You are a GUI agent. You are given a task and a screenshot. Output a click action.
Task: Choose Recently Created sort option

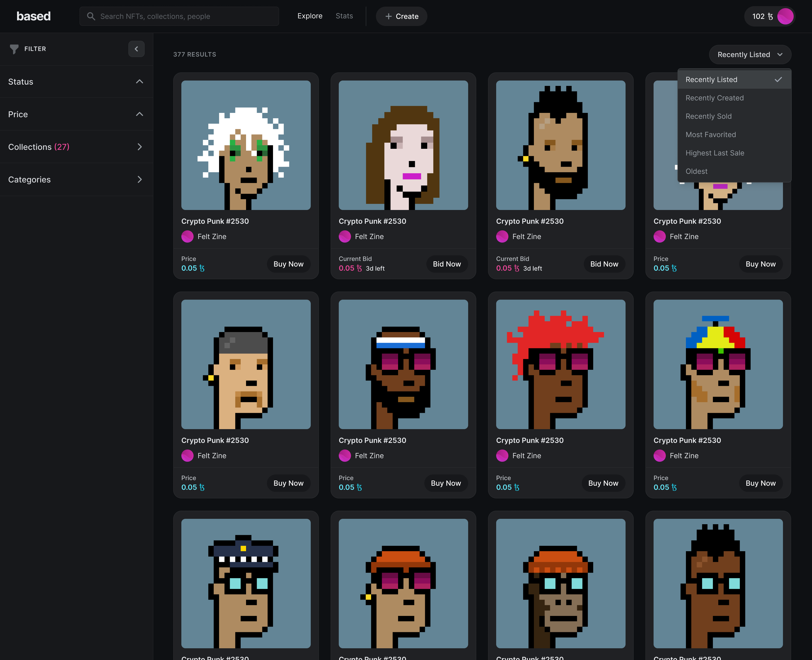click(734, 98)
